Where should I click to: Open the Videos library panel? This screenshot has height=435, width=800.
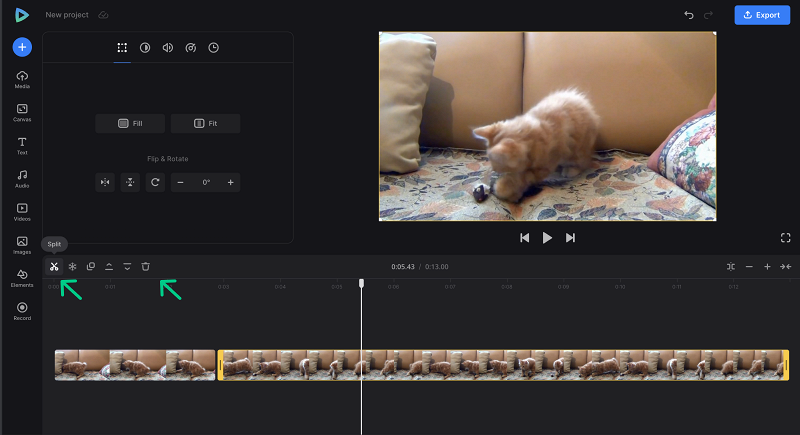click(22, 212)
